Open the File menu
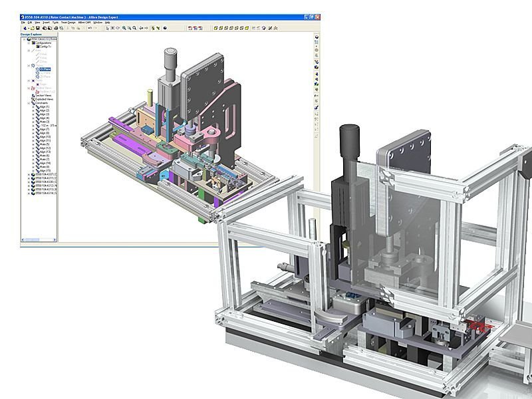The width and height of the screenshot is (532, 399). [x=24, y=22]
